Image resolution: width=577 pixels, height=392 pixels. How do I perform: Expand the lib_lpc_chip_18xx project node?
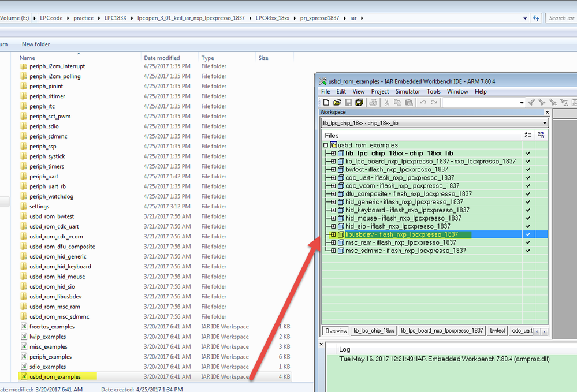(x=333, y=153)
